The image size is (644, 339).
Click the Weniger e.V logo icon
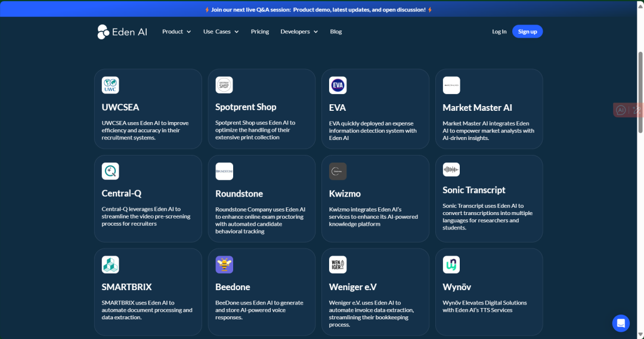click(x=338, y=265)
